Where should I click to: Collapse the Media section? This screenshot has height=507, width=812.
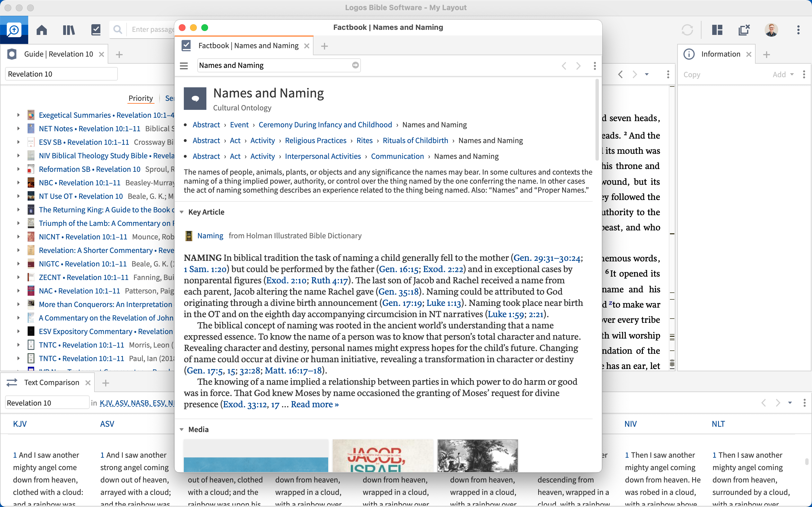click(x=182, y=429)
